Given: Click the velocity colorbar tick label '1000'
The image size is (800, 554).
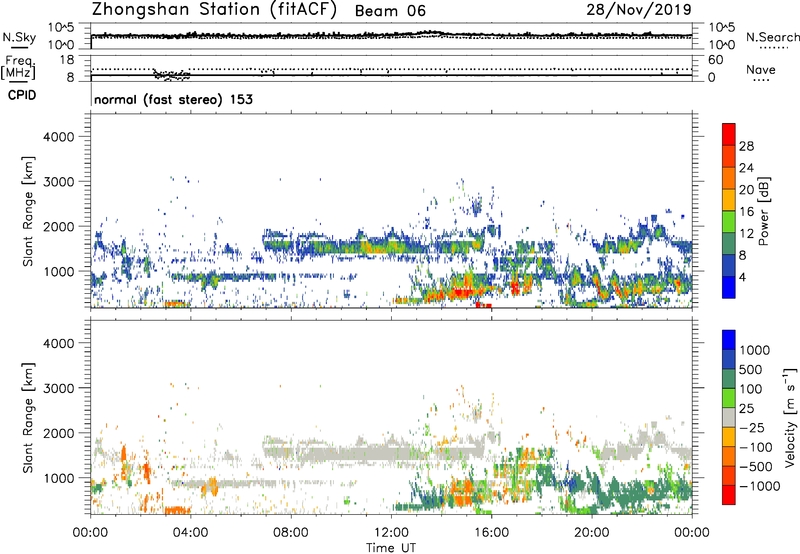Looking at the screenshot, I should (755, 350).
